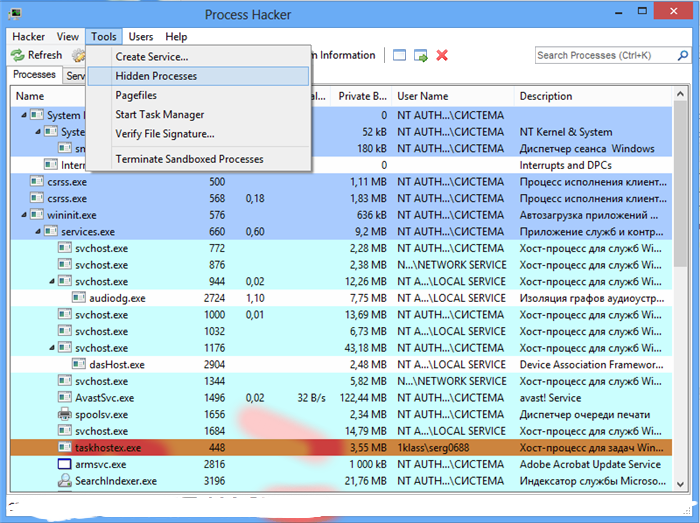The width and height of the screenshot is (700, 523).
Task: Select the AvastSvc.exe process name
Action: (104, 398)
